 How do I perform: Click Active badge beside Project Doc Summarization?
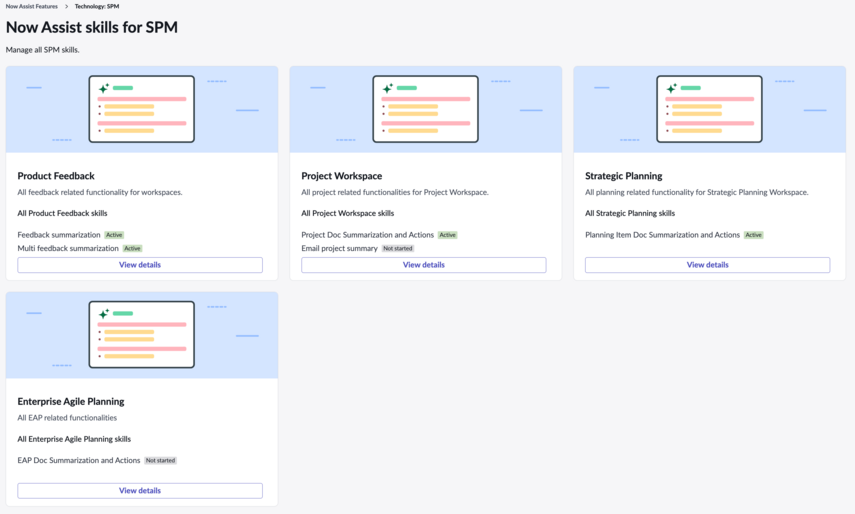[x=448, y=235]
